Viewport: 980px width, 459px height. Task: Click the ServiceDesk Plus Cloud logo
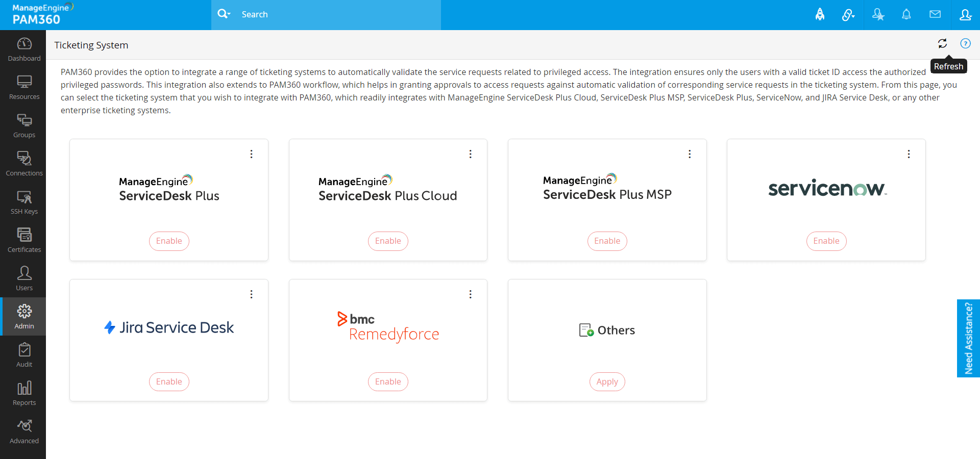(388, 188)
